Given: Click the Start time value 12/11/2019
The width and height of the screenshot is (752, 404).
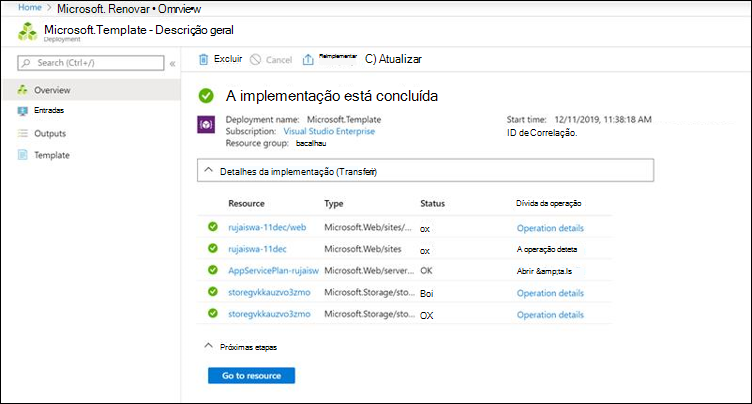Looking at the screenshot, I should (x=603, y=119).
